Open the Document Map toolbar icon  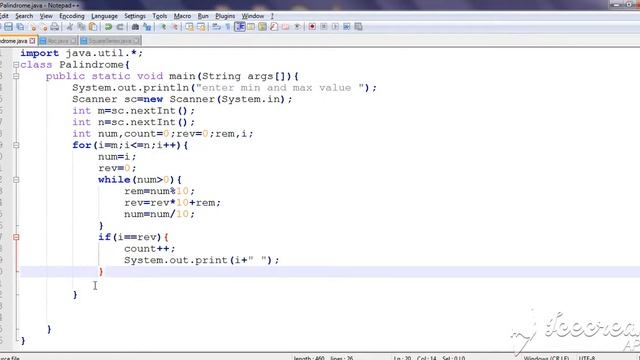262,27
